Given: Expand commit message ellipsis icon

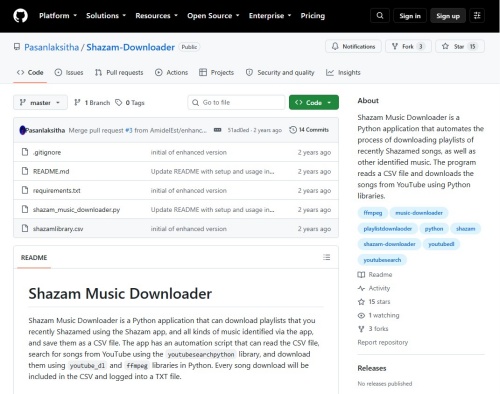Looking at the screenshot, I should coord(217,130).
